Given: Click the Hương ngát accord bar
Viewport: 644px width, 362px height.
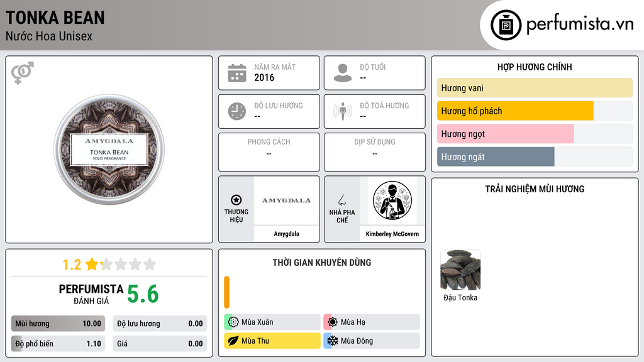Looking at the screenshot, I should coord(535,156).
